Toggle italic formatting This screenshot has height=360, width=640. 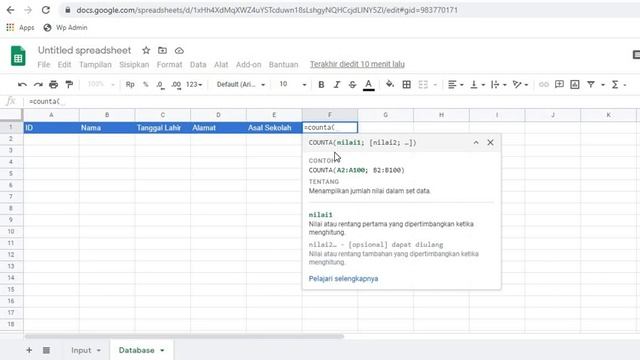coord(337,84)
